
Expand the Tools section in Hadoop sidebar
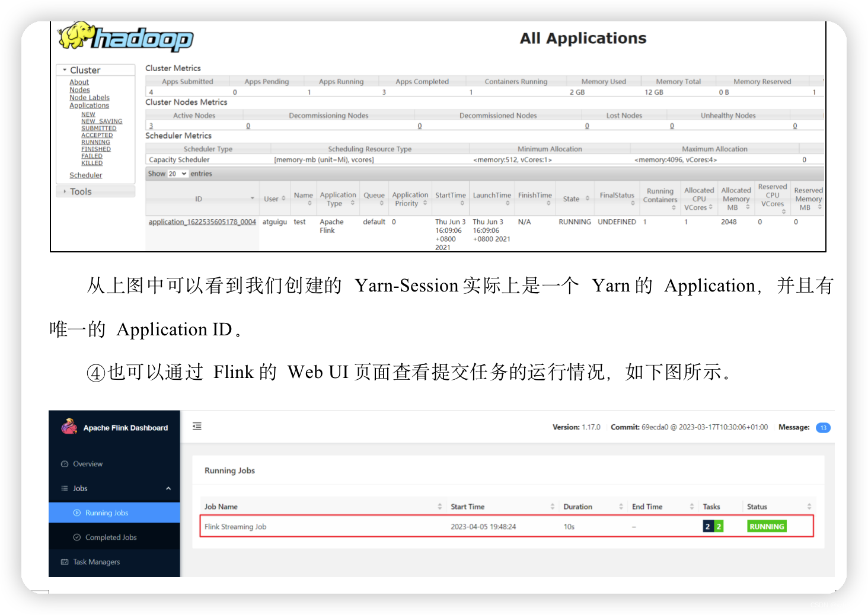point(65,191)
